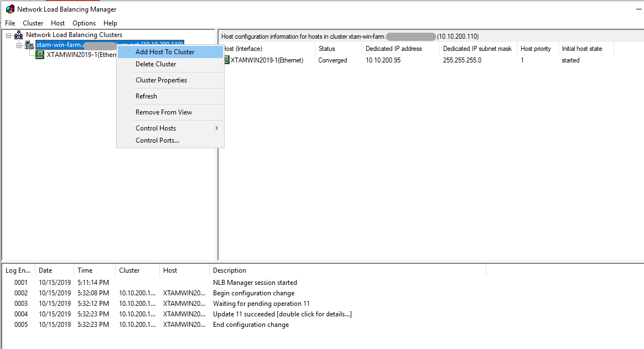644x349 pixels.
Task: Click the XTAMWIN2019-1 host icon in tree
Action: [x=40, y=55]
